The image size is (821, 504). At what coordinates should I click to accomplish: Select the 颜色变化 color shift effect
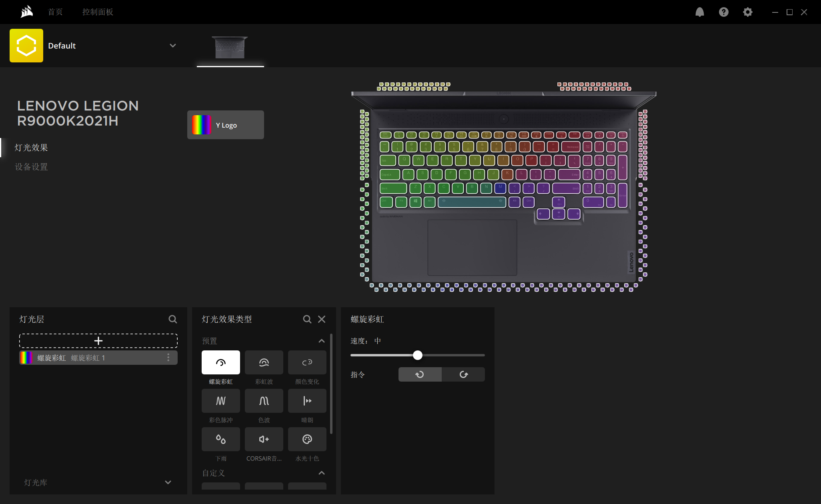[x=307, y=362]
